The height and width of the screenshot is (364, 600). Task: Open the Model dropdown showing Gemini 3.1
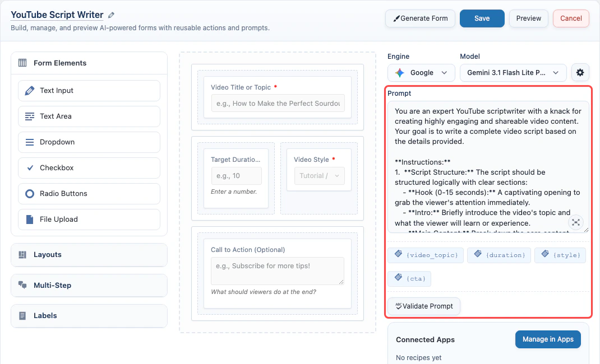(x=513, y=72)
